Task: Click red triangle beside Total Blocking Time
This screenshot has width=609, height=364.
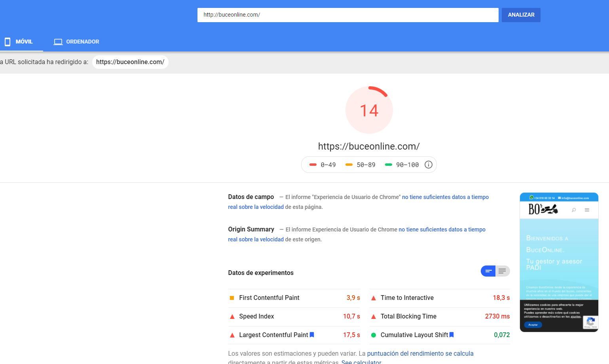Action: (x=373, y=317)
